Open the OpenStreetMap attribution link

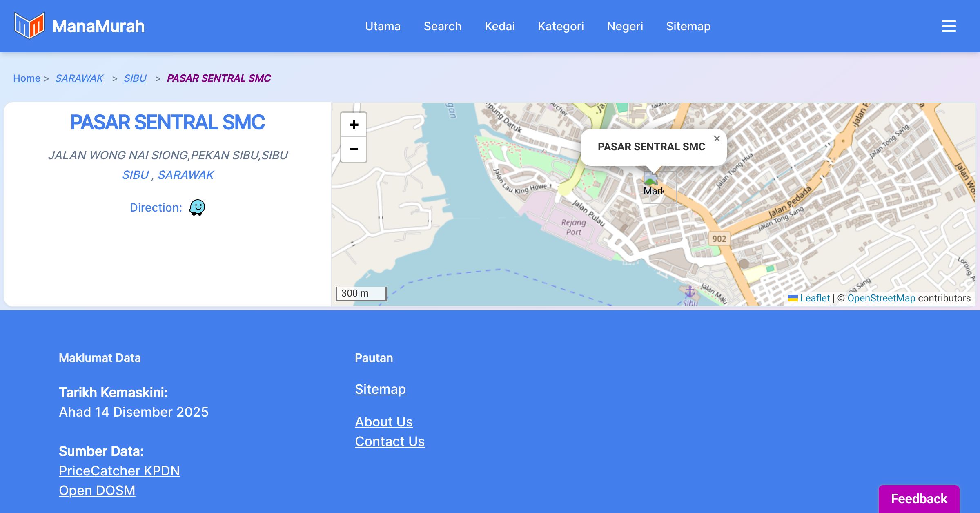point(881,298)
